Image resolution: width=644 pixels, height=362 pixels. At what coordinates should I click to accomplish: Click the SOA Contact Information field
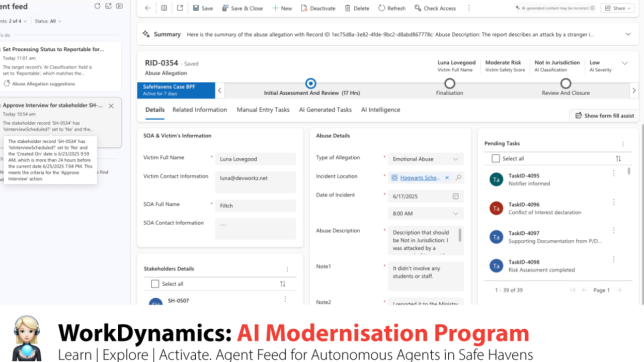pyautogui.click(x=256, y=229)
